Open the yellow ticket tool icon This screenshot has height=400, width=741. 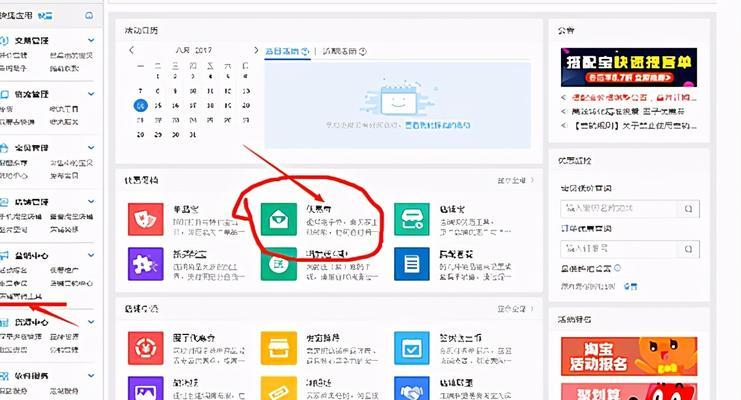279,389
